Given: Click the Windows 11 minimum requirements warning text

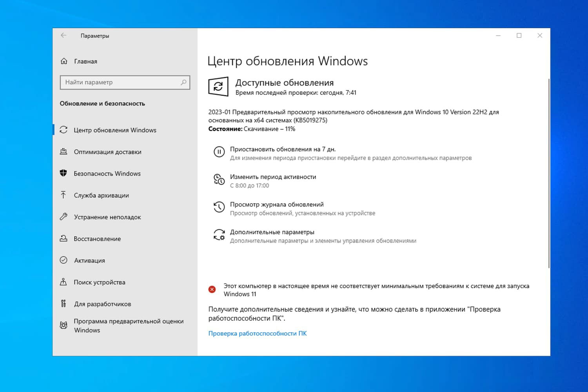Looking at the screenshot, I should 376,290.
